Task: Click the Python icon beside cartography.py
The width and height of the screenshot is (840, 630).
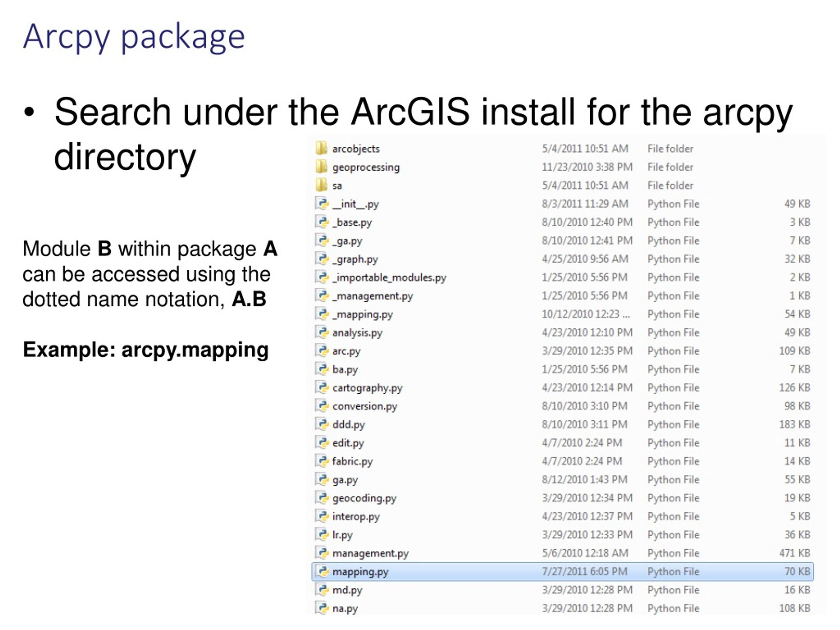Action: tap(322, 387)
